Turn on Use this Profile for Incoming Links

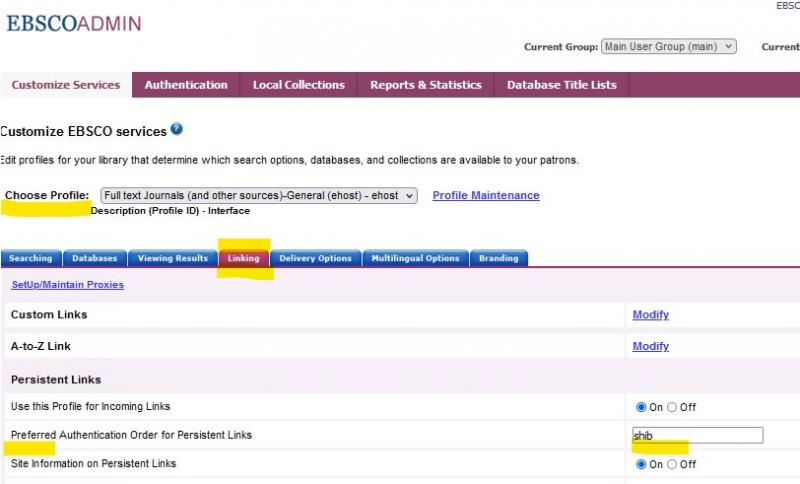[x=641, y=407]
